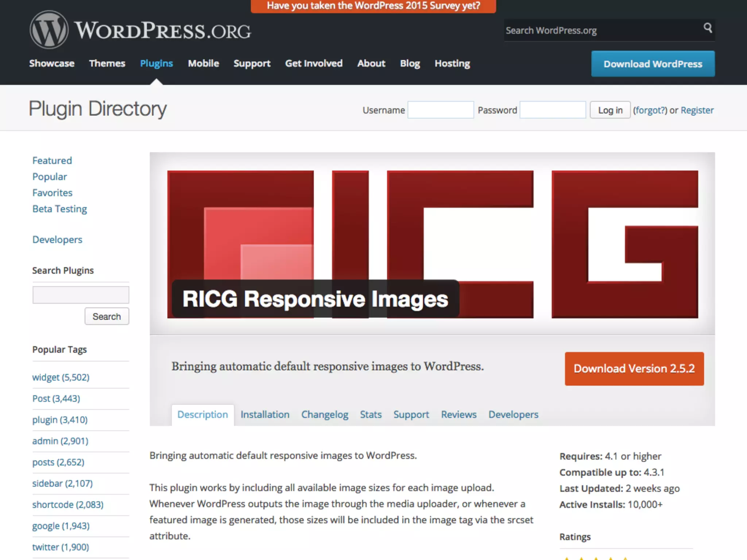Follow the Register link
747x560 pixels.
[x=697, y=110]
